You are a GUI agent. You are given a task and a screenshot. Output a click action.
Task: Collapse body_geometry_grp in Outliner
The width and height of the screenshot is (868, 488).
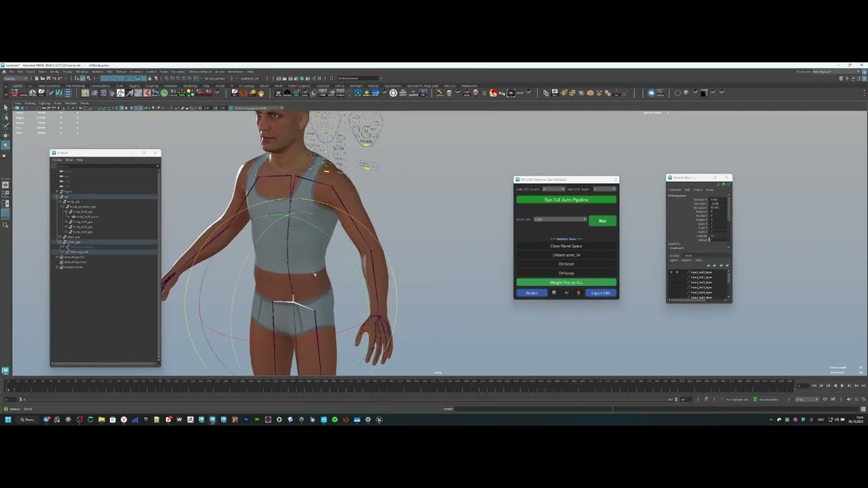click(x=63, y=207)
